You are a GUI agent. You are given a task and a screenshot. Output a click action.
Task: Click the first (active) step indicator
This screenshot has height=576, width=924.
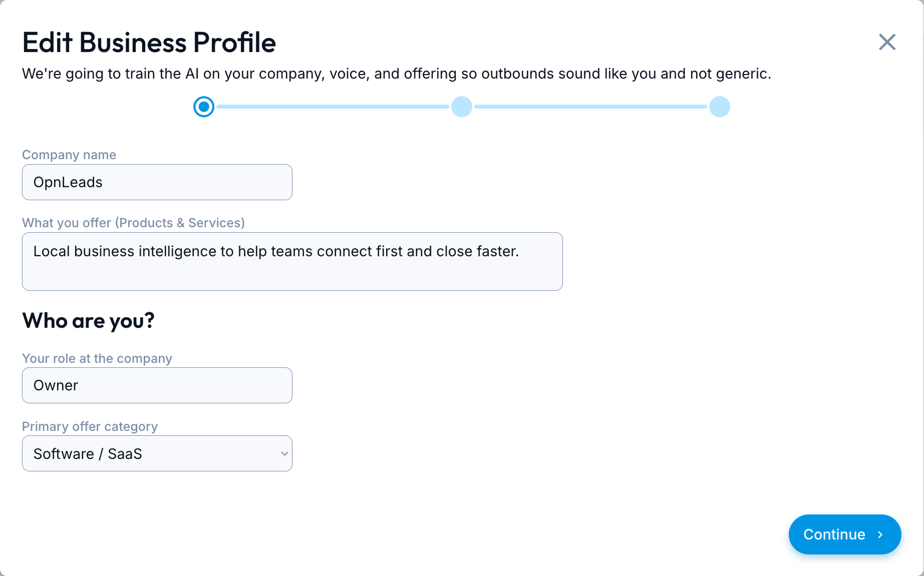pyautogui.click(x=204, y=107)
